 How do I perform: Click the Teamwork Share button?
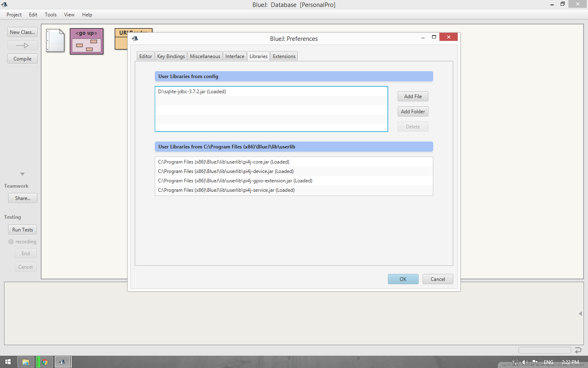22,198
